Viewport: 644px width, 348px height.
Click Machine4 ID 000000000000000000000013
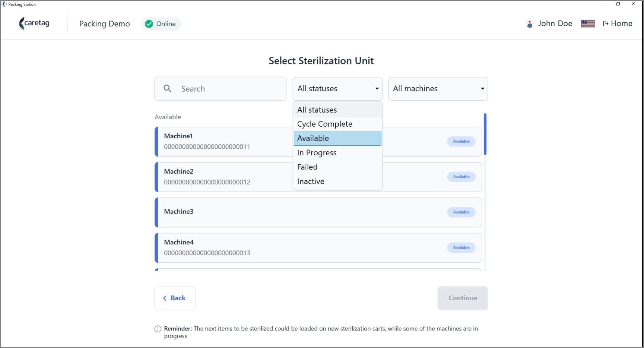(x=207, y=253)
